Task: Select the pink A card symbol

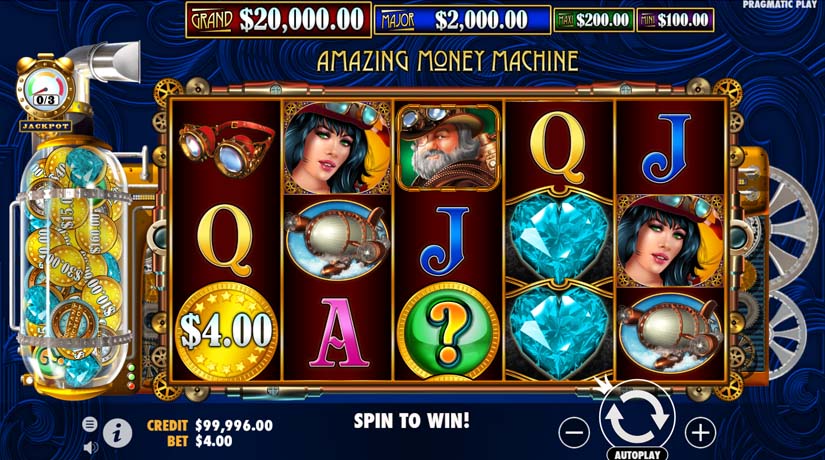Action: click(x=338, y=333)
